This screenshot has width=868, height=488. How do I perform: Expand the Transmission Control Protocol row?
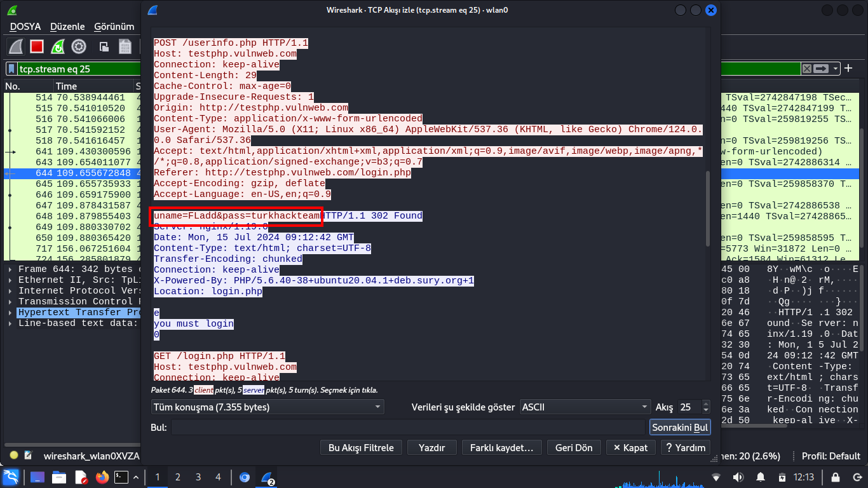tap(11, 302)
